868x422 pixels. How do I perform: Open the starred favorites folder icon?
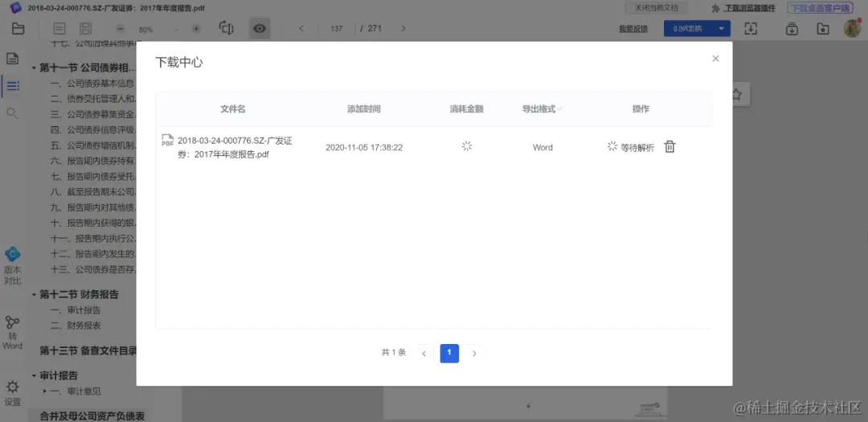click(x=823, y=29)
